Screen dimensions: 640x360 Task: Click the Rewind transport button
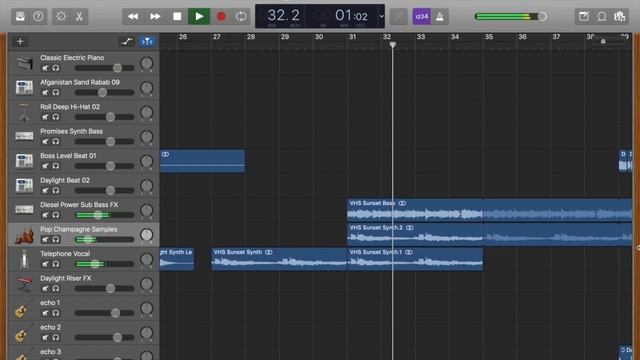133,16
